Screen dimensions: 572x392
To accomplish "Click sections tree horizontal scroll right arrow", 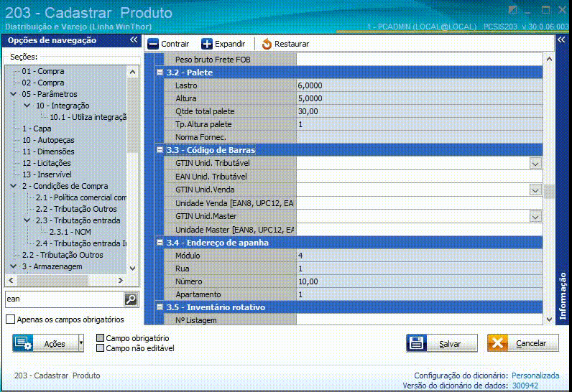I will tap(121, 281).
